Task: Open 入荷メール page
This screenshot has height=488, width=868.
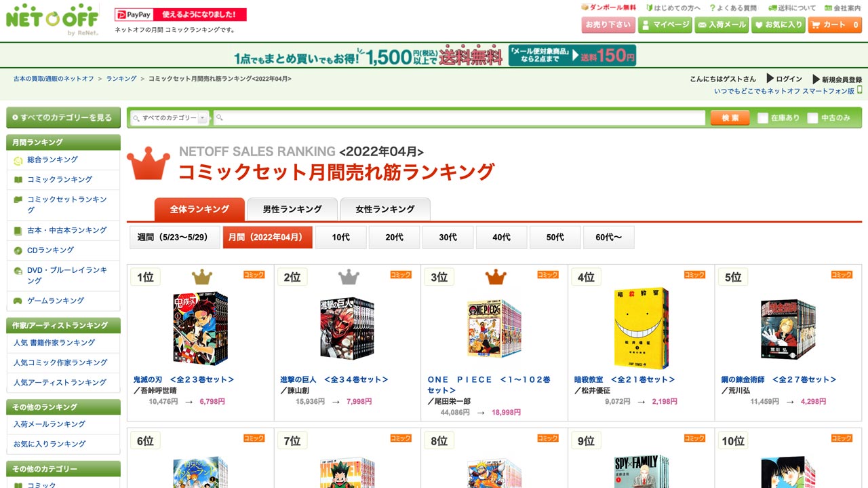Action: point(722,25)
